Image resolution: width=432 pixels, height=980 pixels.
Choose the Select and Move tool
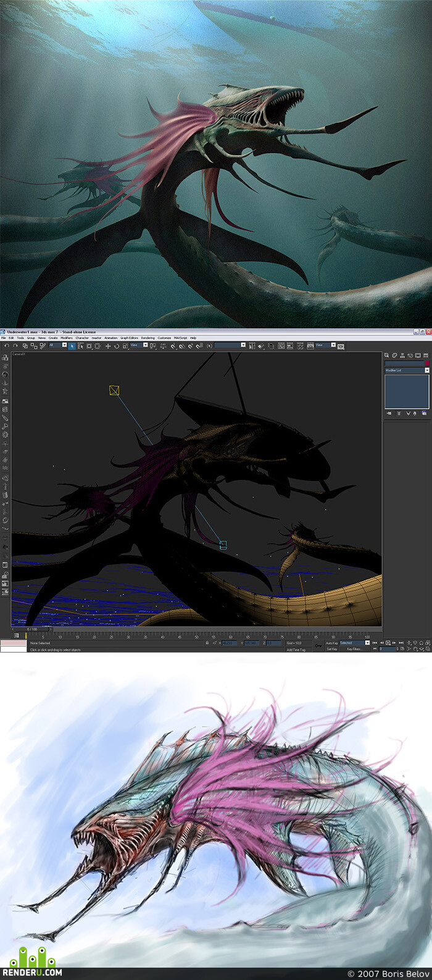point(108,346)
